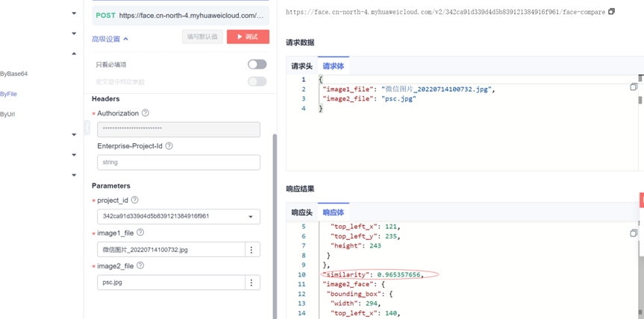Click the Enterprise-Project-Id input field
The width and height of the screenshot is (644, 319).
click(x=178, y=162)
